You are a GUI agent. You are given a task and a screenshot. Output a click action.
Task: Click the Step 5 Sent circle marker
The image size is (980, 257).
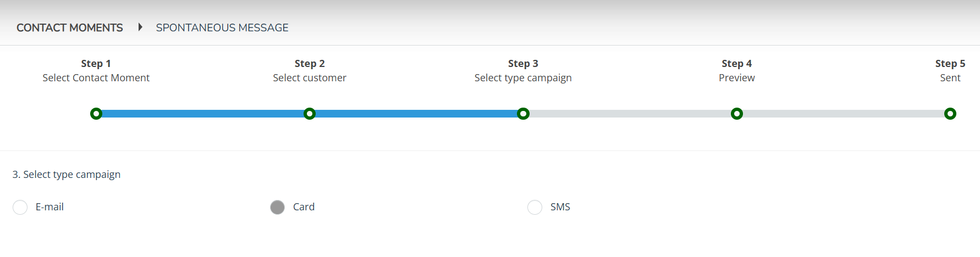tap(950, 114)
